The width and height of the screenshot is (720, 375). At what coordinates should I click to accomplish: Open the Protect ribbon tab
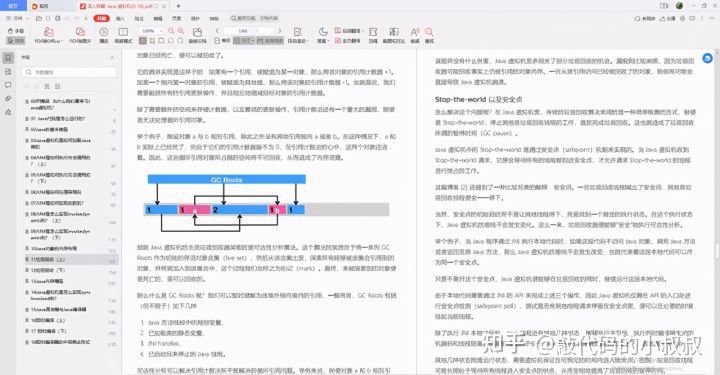click(195, 18)
